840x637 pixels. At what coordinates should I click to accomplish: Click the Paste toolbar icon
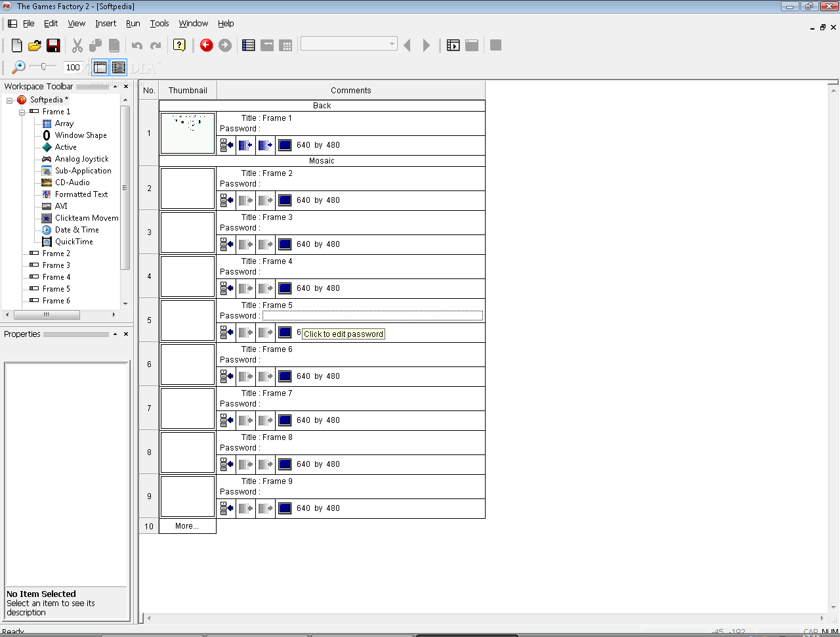point(114,45)
